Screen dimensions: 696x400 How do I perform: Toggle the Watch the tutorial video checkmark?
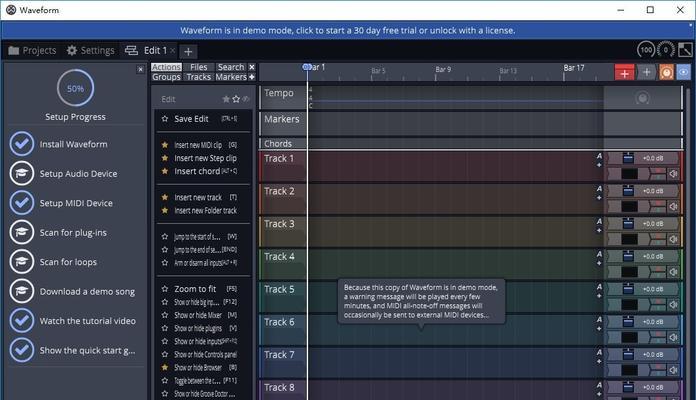tap(22, 321)
